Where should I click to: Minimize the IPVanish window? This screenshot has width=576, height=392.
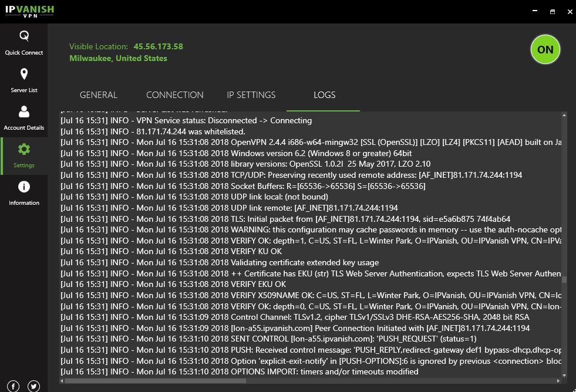tap(535, 11)
